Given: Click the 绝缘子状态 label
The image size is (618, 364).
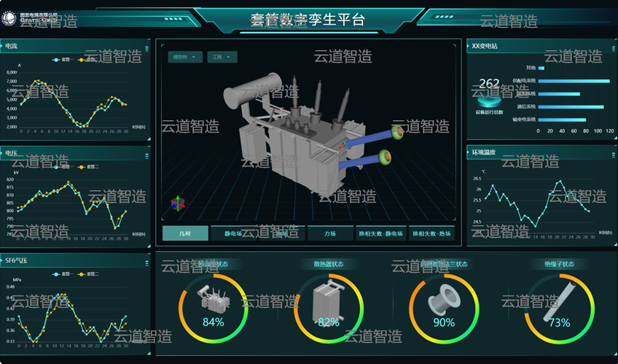Looking at the screenshot, I should click(559, 264).
